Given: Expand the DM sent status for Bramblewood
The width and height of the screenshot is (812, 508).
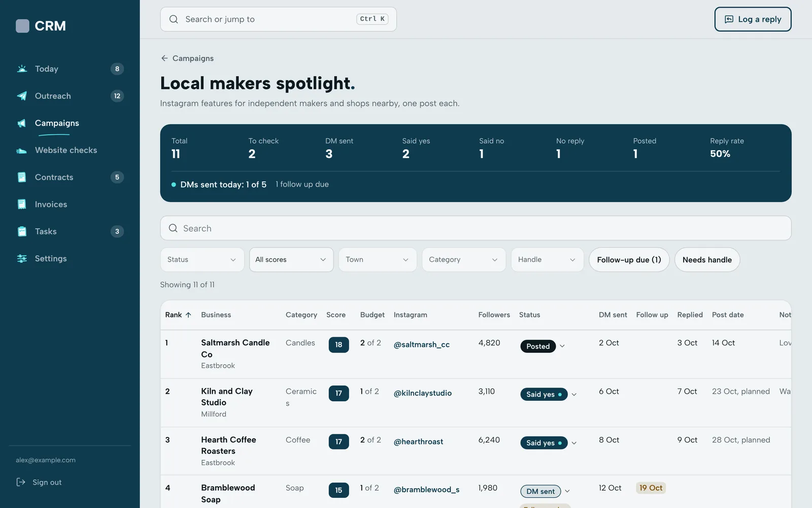Looking at the screenshot, I should (567, 491).
